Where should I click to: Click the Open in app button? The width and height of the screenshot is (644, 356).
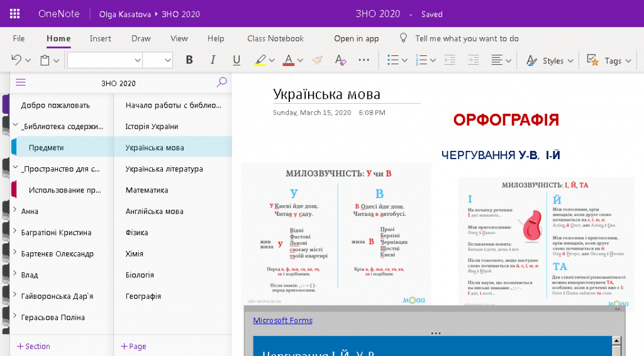tap(356, 38)
